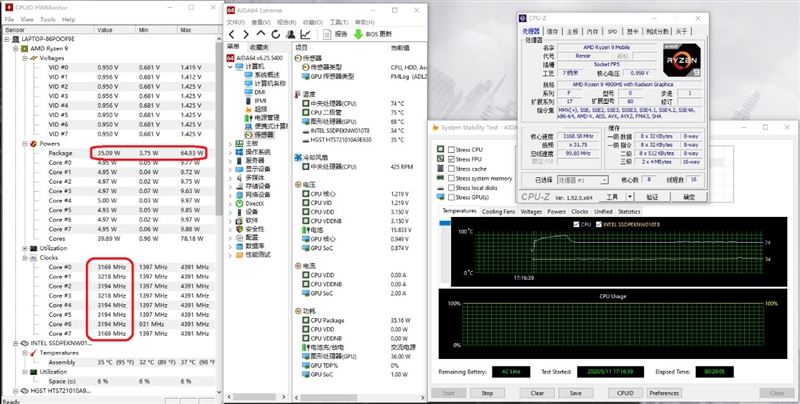
Task: Click AIDA64 up-level arrow icon
Action: [x=261, y=34]
